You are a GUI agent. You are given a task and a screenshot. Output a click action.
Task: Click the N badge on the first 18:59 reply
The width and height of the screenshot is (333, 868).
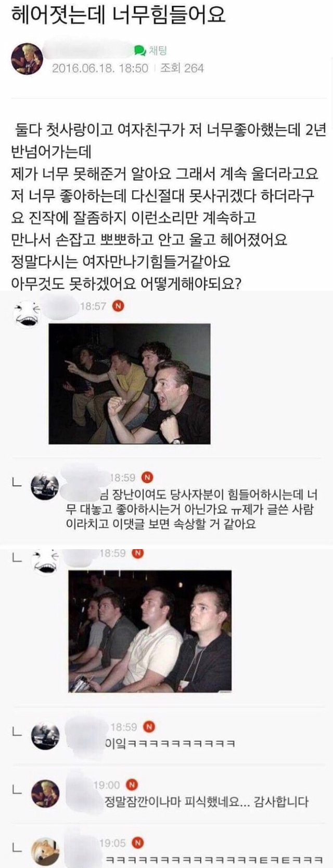click(147, 477)
